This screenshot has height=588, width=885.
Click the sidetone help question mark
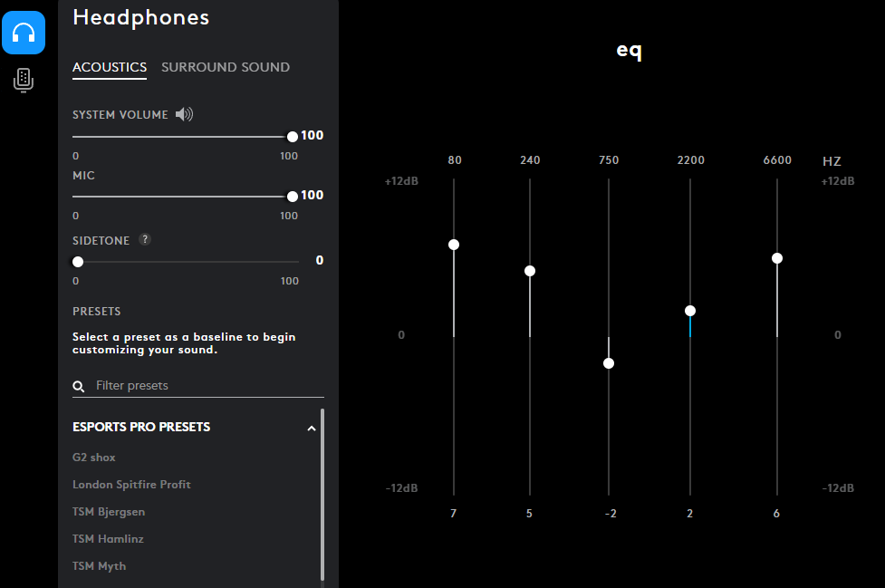pyautogui.click(x=145, y=240)
